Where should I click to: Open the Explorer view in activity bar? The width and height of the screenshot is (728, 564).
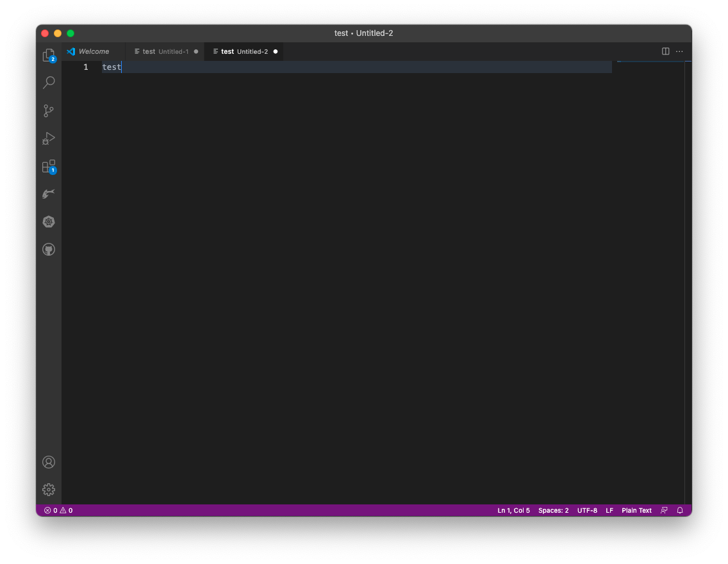(49, 55)
